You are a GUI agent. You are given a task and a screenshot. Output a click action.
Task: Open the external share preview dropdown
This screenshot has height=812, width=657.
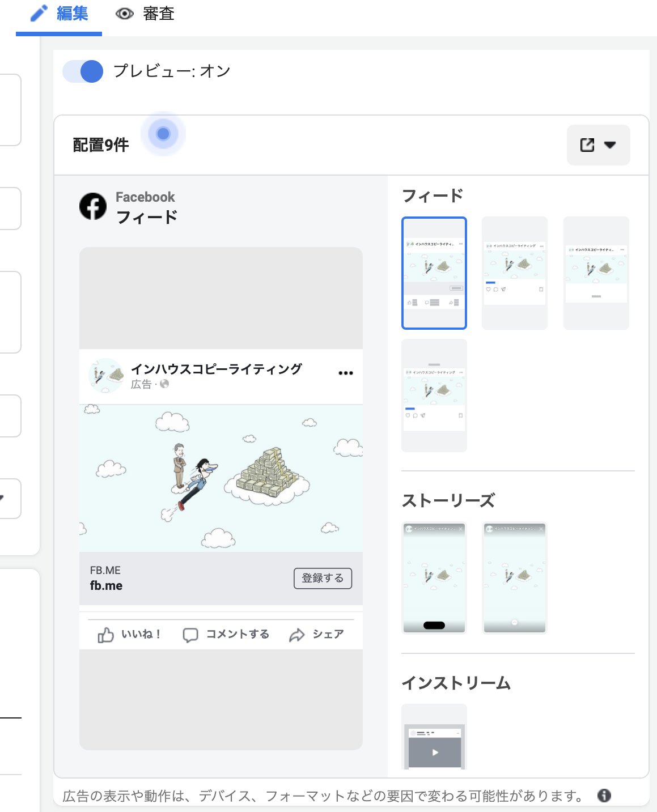point(598,145)
